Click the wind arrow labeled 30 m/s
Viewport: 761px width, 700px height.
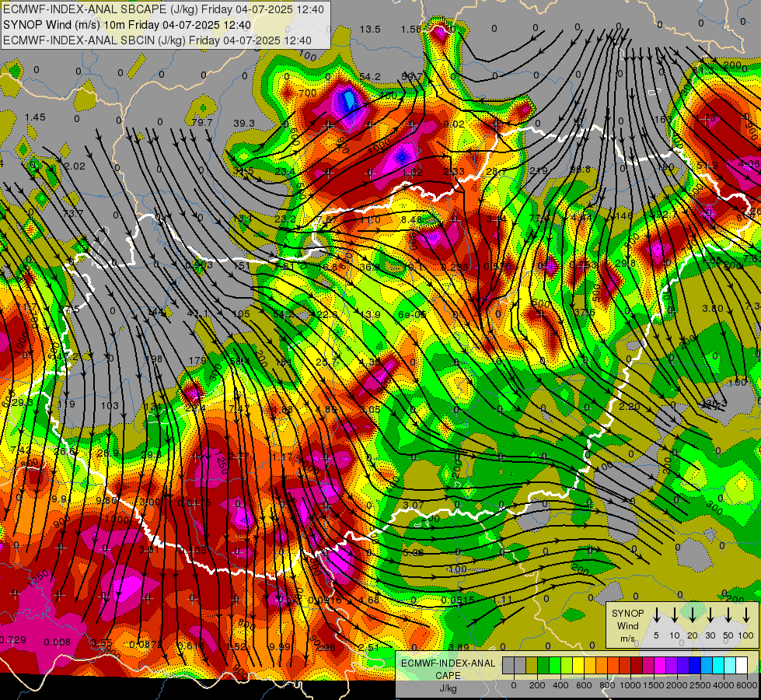[710, 615]
